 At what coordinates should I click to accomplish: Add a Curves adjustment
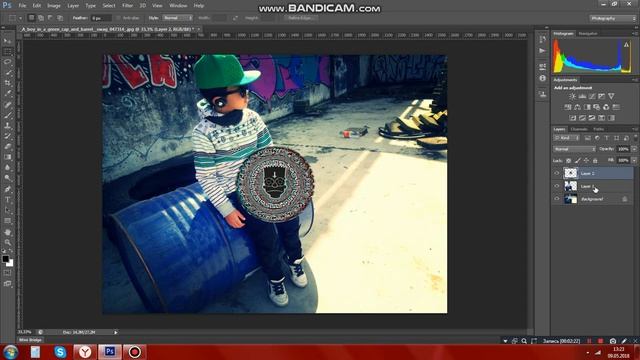click(592, 96)
